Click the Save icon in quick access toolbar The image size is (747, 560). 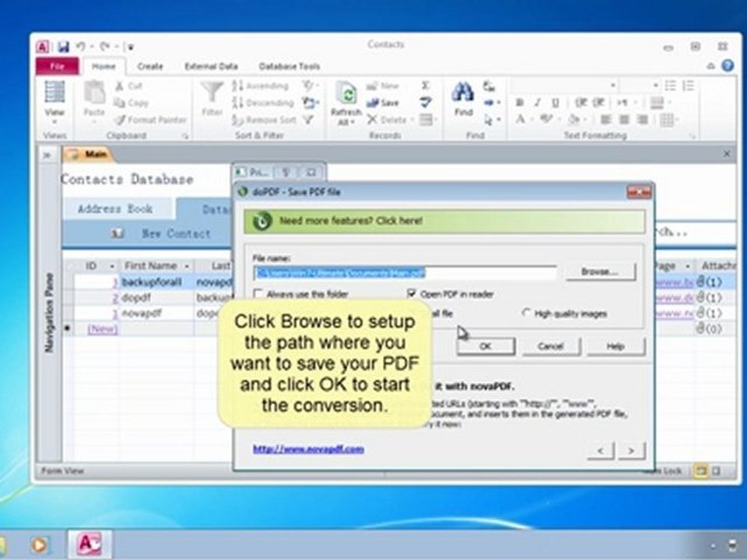pos(63,47)
